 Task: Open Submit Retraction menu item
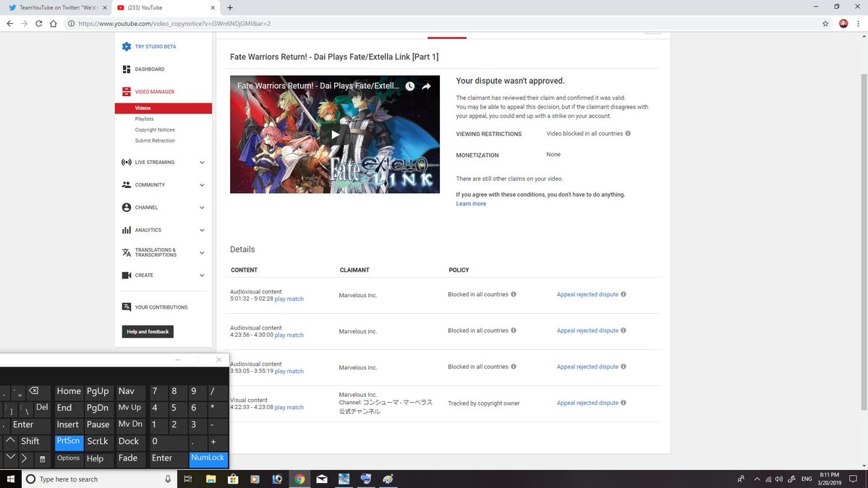(x=155, y=141)
